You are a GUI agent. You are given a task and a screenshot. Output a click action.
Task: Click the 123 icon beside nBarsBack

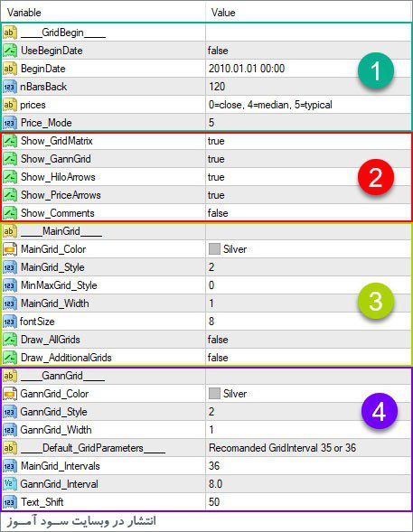click(10, 87)
